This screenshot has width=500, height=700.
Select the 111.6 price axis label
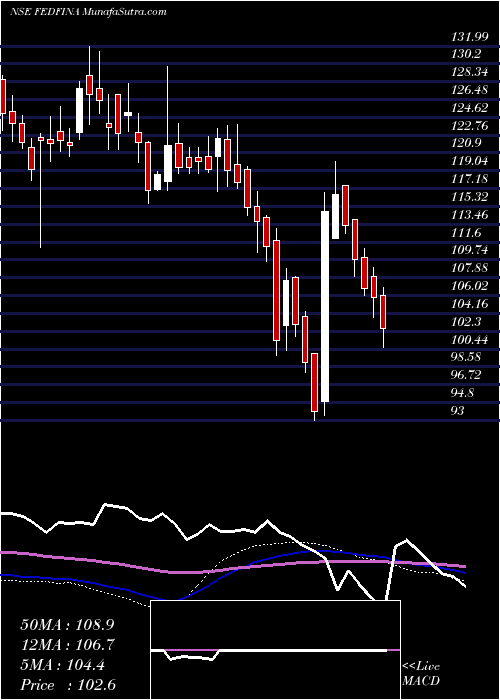467,233
